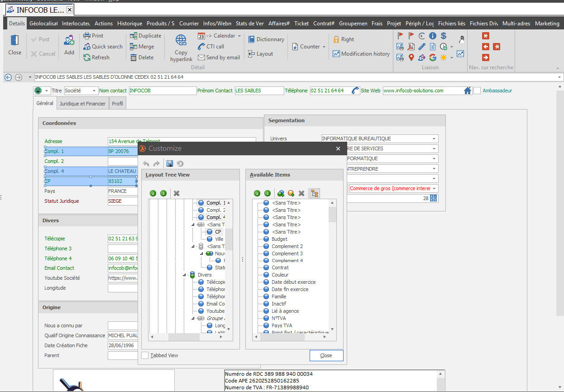Open the Historique tab
This screenshot has width=564, height=392.
(x=129, y=24)
